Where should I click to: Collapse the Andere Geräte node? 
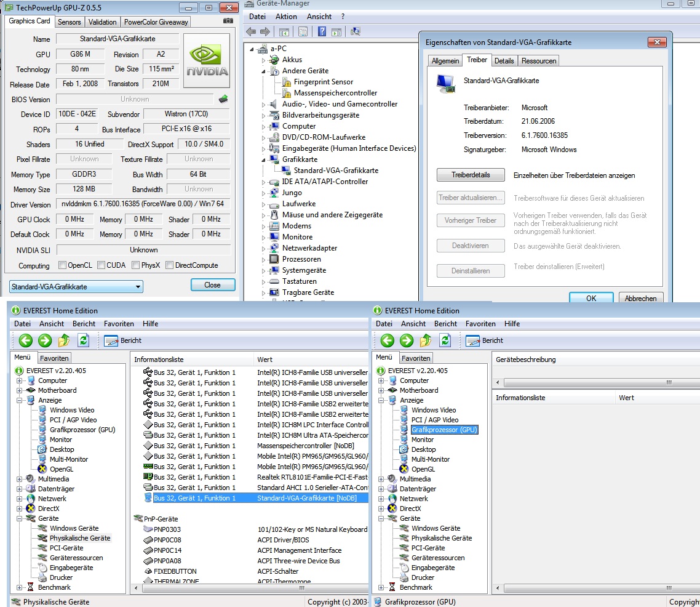[x=263, y=71]
